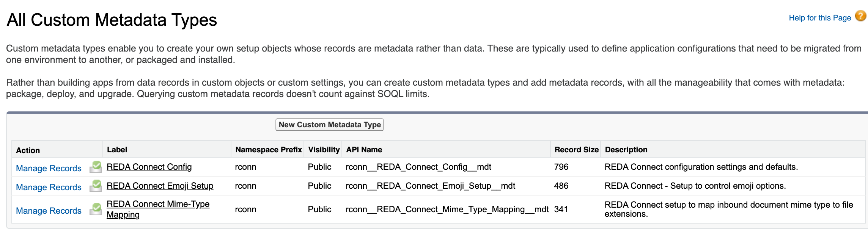
Task: Click rconn prefix in REDA Connect Config row
Action: pyautogui.click(x=245, y=167)
